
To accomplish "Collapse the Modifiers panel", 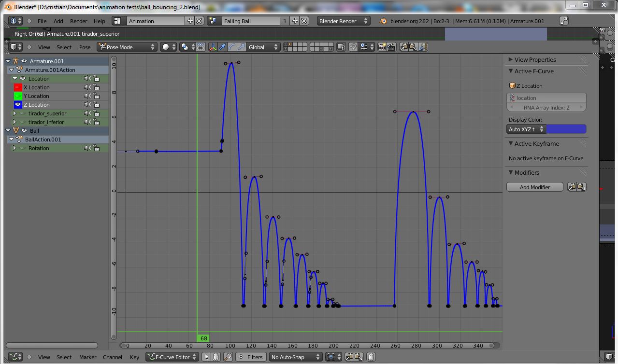I will (x=510, y=172).
